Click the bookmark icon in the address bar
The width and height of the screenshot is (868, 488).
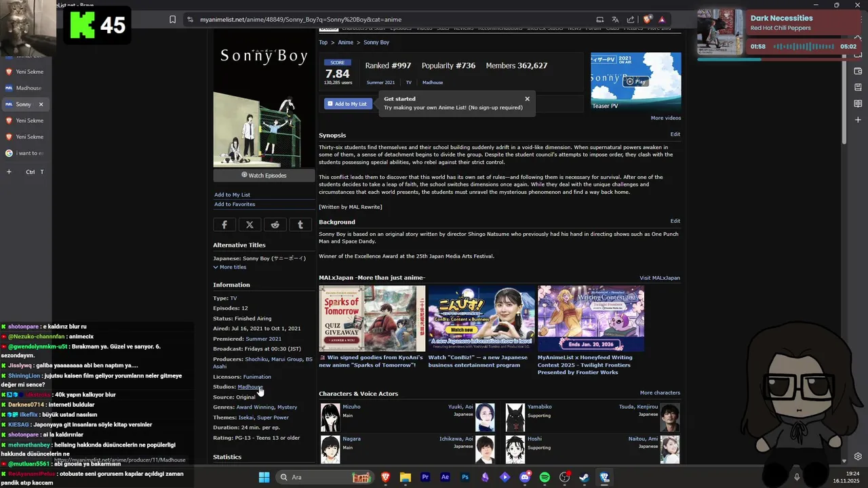(173, 20)
